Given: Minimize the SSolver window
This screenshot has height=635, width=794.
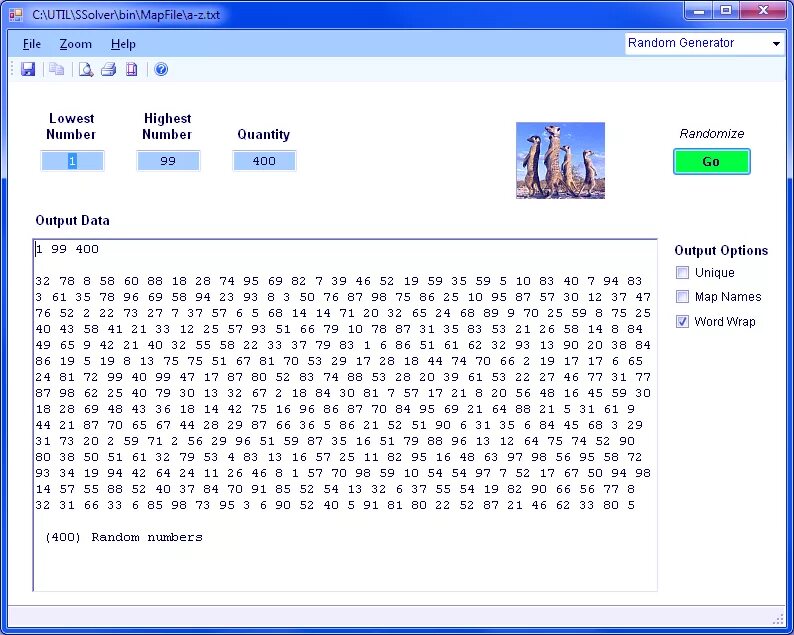Looking at the screenshot, I should pyautogui.click(x=699, y=11).
